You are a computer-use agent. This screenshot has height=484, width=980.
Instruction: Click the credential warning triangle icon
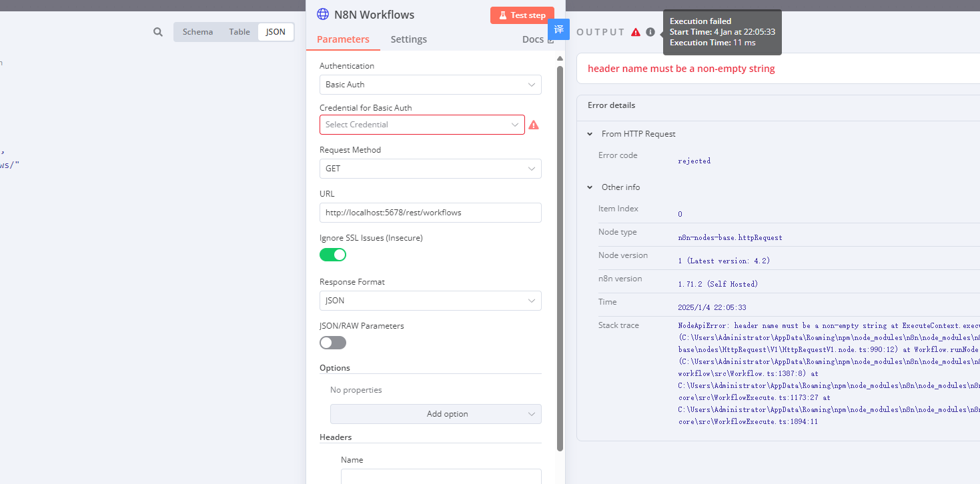[x=534, y=125]
